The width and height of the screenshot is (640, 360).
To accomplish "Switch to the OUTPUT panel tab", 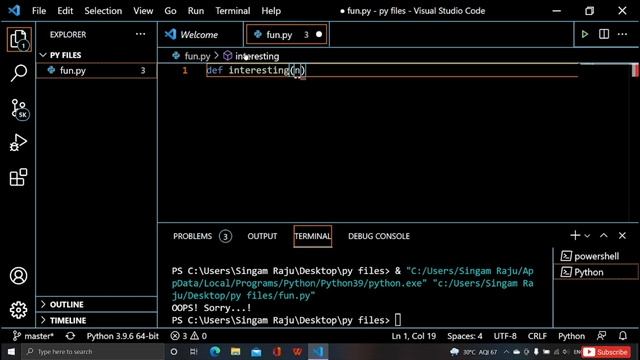I will pos(262,236).
